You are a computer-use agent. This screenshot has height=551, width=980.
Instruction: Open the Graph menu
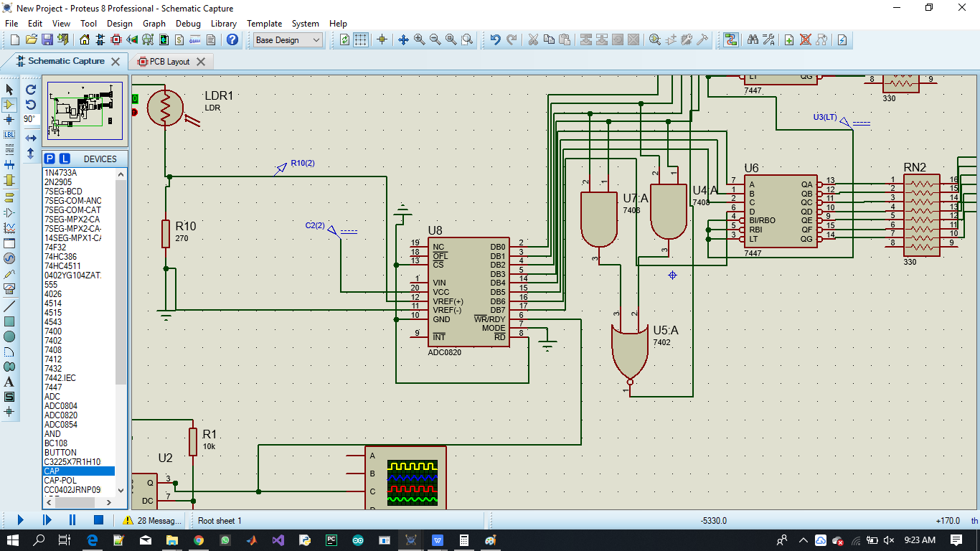pos(154,23)
